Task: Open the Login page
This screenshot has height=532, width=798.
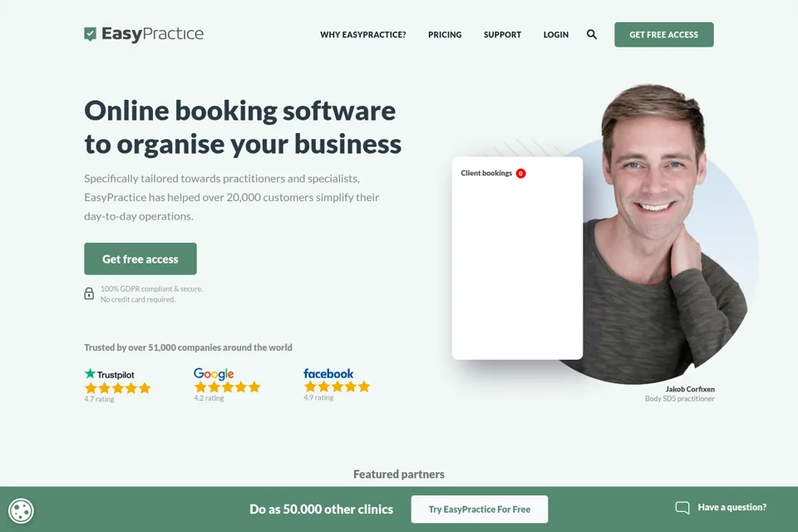Action: (556, 35)
